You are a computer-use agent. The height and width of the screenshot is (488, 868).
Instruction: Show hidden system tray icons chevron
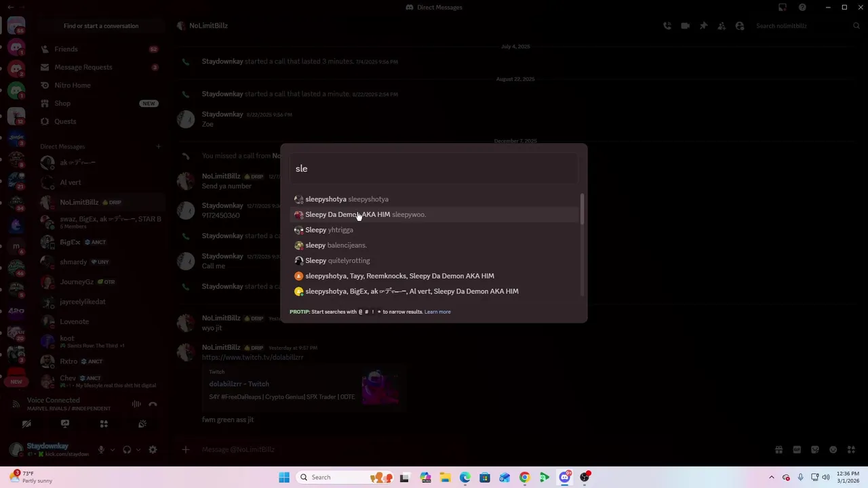771,477
